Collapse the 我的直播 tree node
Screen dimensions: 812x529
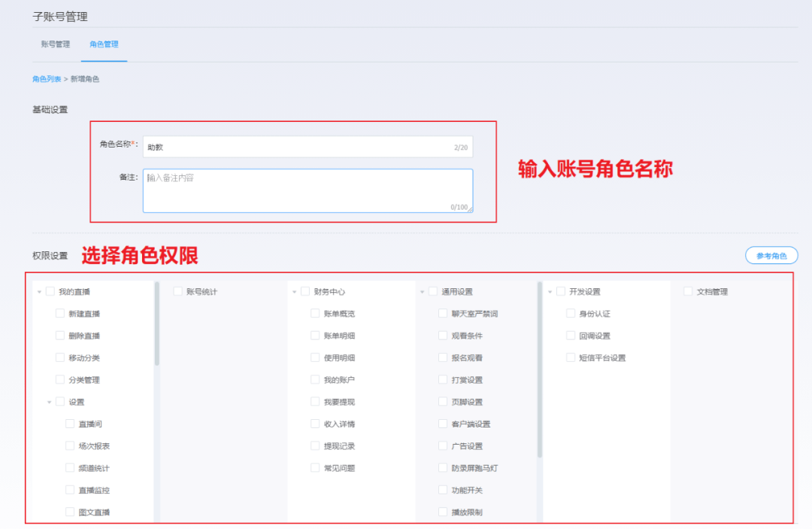pyautogui.click(x=39, y=292)
